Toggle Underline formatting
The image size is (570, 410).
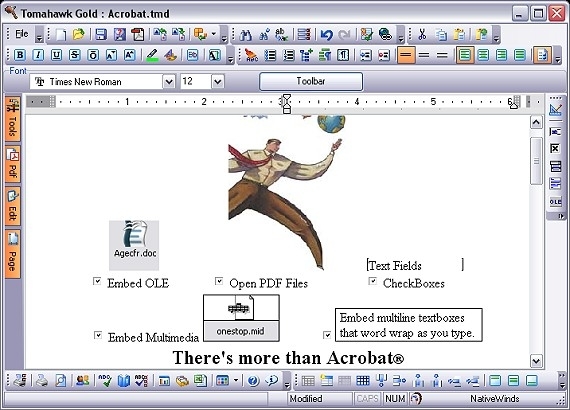(56, 55)
